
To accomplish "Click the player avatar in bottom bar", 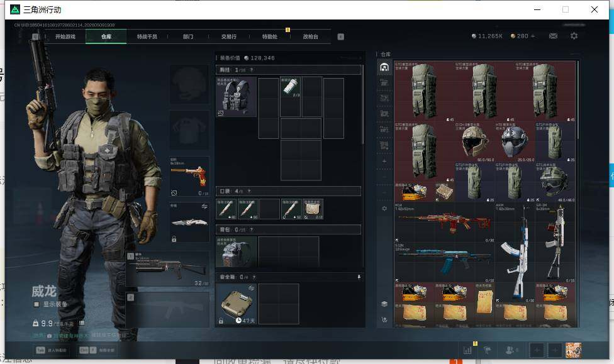I will pyautogui.click(x=573, y=350).
